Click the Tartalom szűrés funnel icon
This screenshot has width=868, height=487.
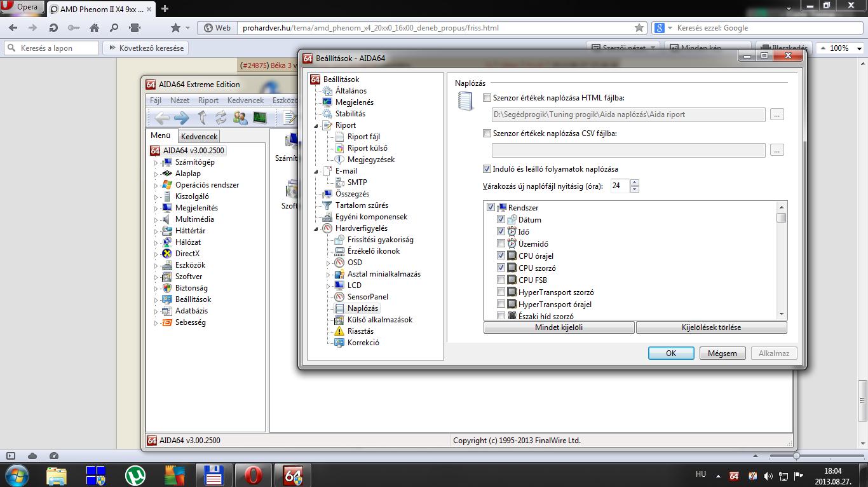[x=327, y=205]
